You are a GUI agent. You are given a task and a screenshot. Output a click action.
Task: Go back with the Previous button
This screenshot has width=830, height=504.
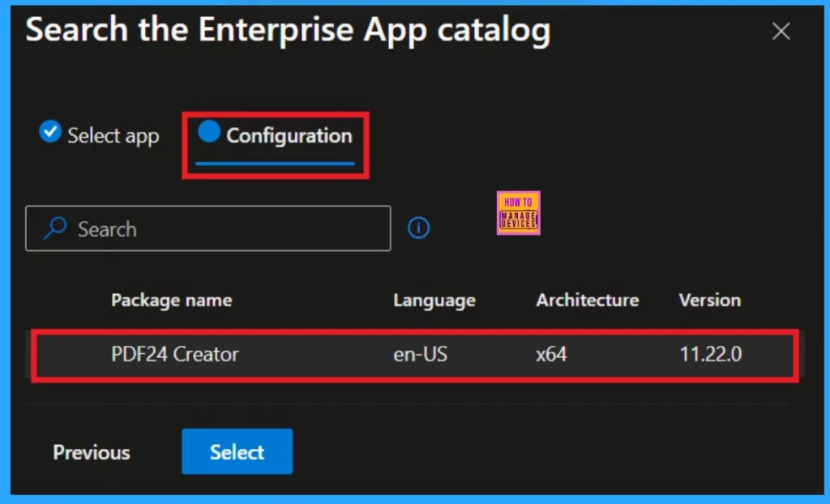pos(92,452)
